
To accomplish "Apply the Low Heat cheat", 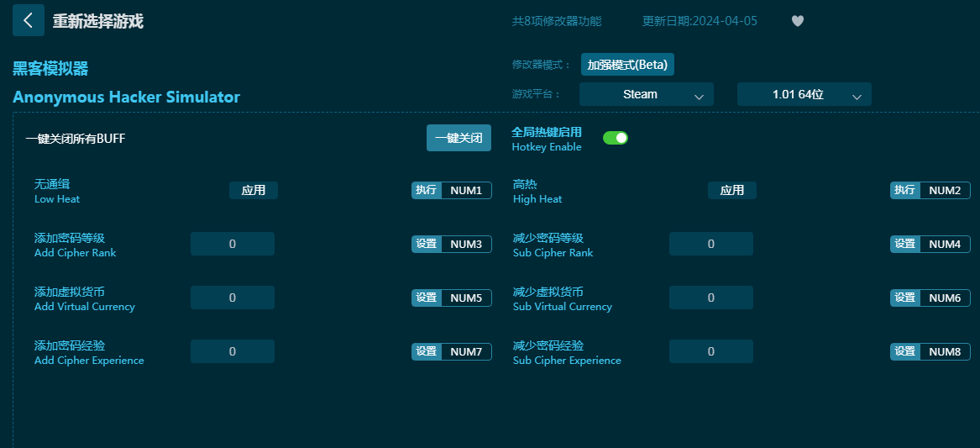I will click(x=253, y=190).
